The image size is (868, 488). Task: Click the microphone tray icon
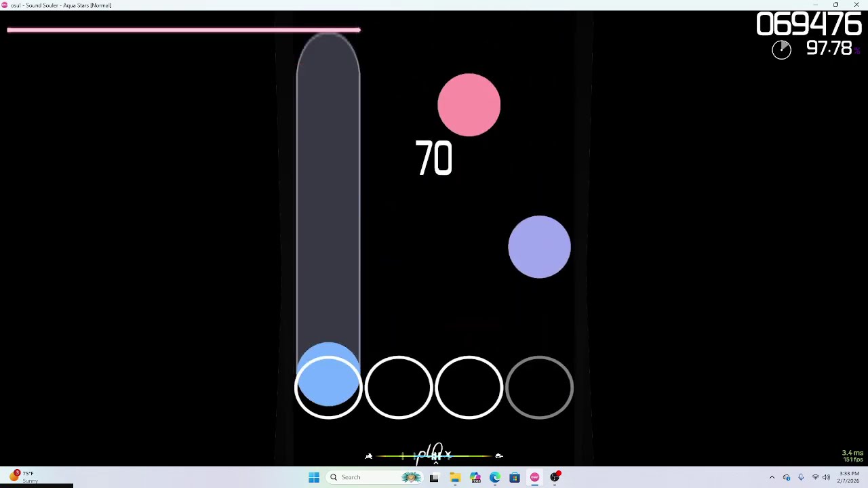point(801,477)
